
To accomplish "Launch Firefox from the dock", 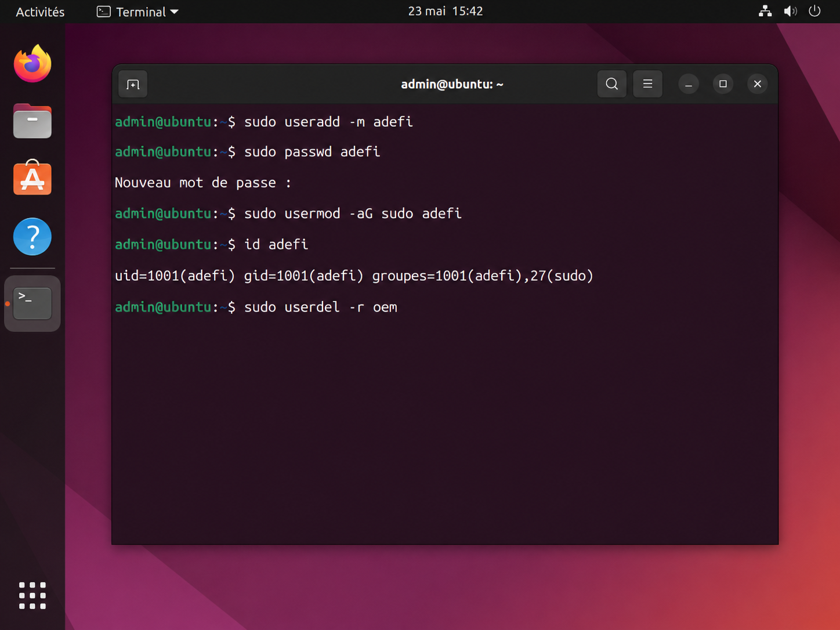I will (32, 63).
